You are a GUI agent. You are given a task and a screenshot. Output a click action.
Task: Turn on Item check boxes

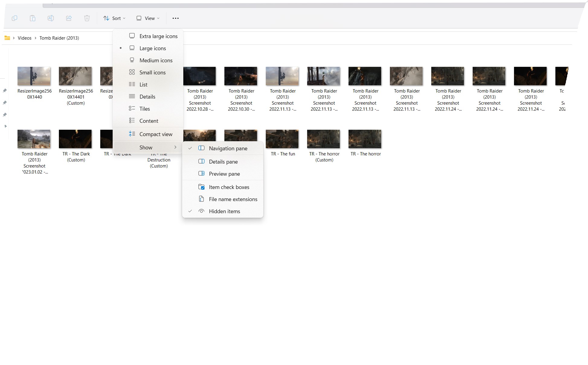pyautogui.click(x=223, y=187)
